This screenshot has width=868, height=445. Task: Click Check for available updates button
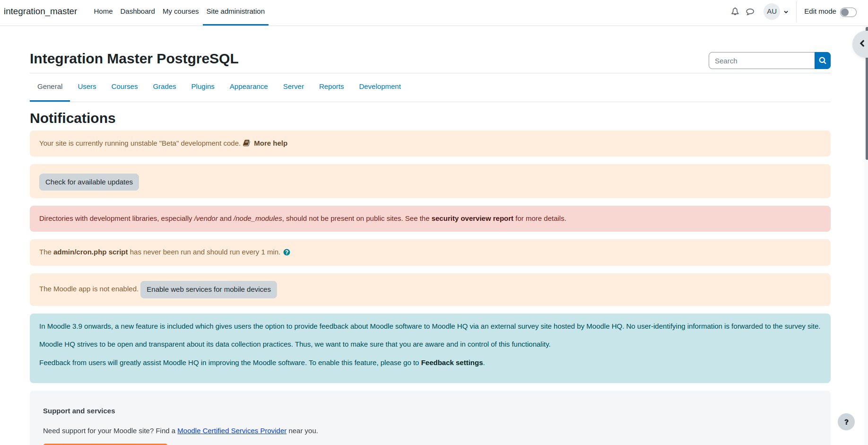click(89, 182)
